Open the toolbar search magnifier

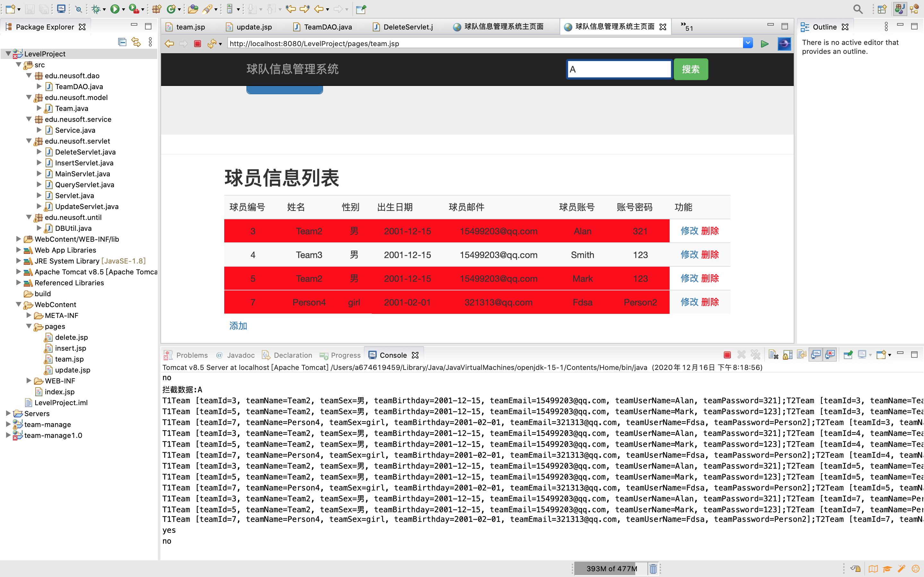[858, 9]
